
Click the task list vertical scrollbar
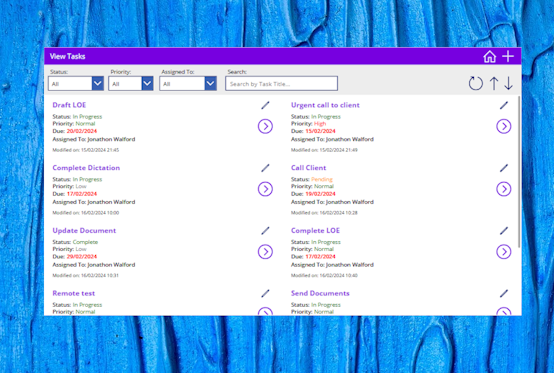click(519, 171)
